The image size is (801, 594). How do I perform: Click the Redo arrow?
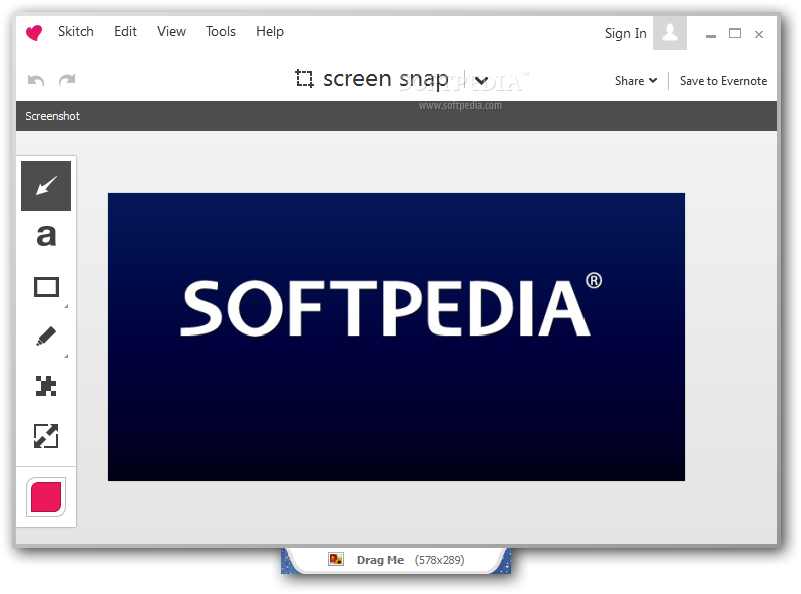(x=67, y=80)
